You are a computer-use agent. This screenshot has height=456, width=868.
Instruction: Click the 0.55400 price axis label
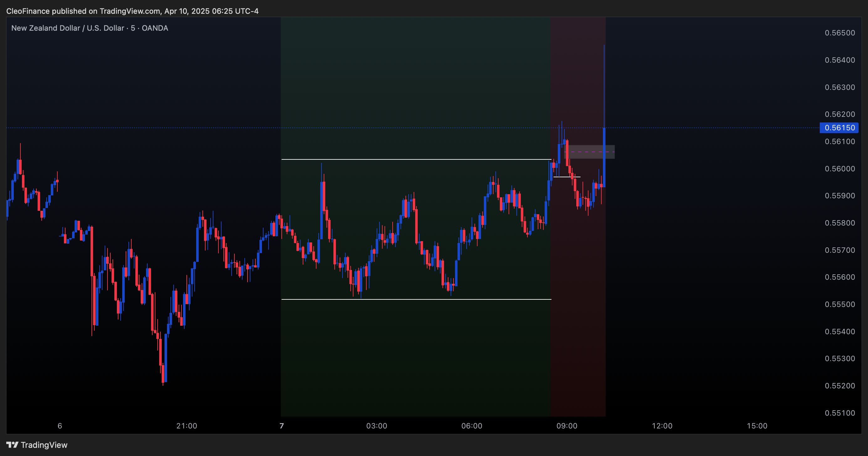[x=840, y=332]
